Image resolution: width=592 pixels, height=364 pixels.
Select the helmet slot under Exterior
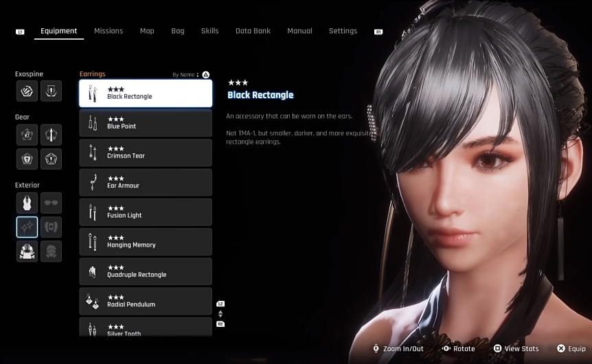tap(51, 251)
